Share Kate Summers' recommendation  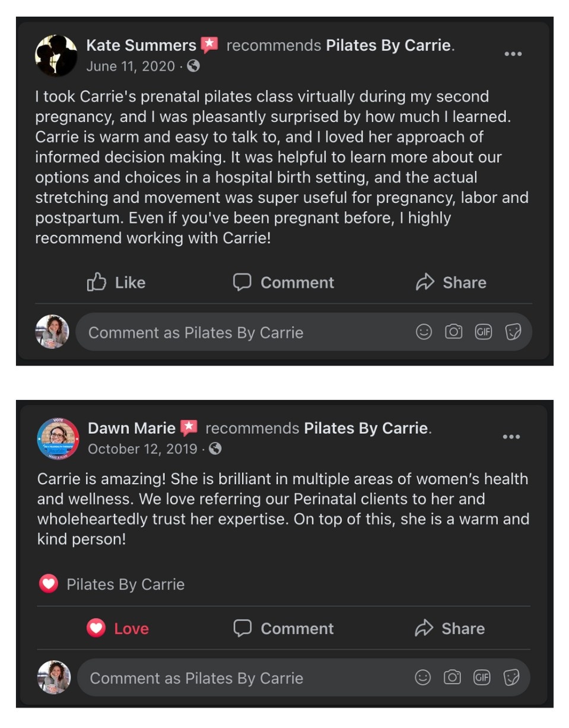click(x=451, y=282)
